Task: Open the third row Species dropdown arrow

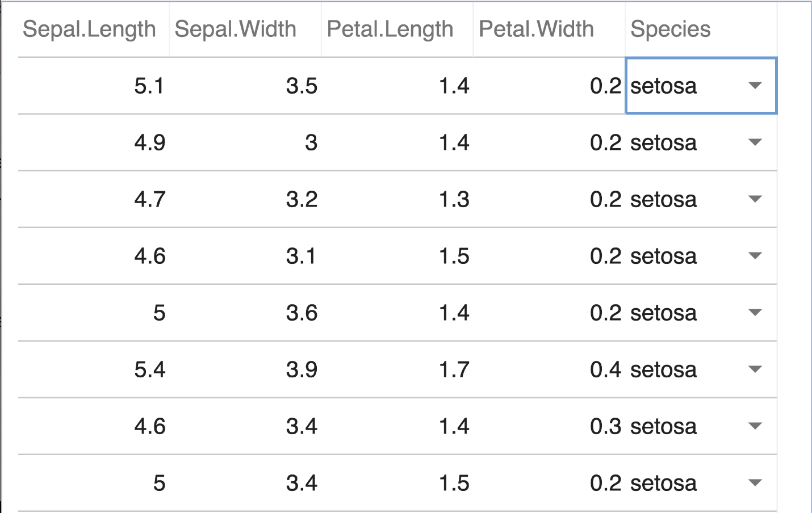Action: (755, 199)
